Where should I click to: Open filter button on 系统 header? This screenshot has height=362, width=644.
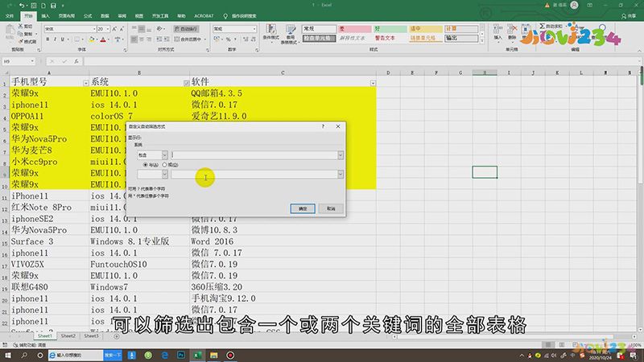tap(187, 84)
